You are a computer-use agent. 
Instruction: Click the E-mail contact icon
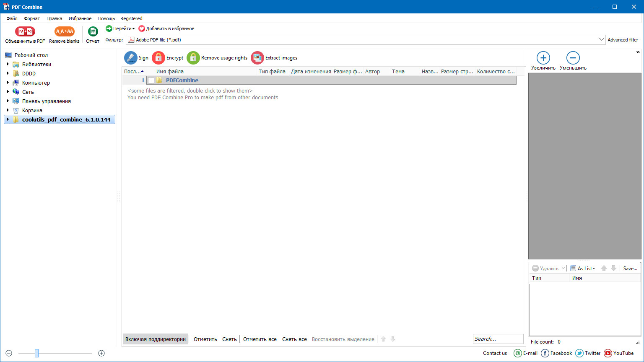518,353
